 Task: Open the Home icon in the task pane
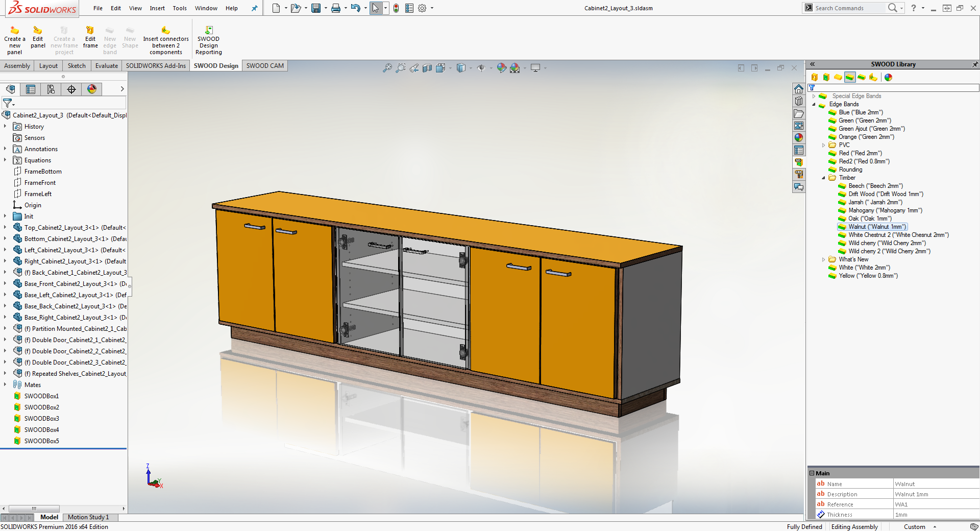(799, 89)
